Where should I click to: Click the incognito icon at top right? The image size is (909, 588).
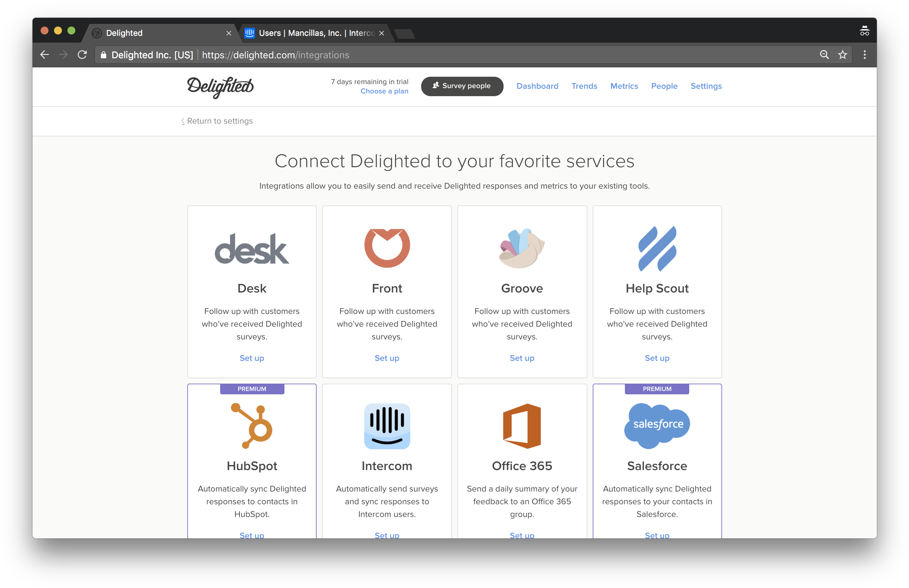tap(864, 30)
